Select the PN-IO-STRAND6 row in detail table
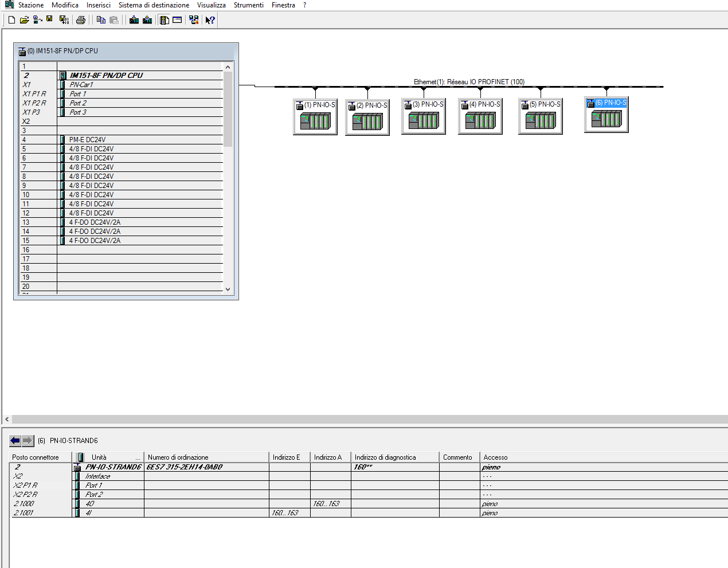 coord(369,467)
